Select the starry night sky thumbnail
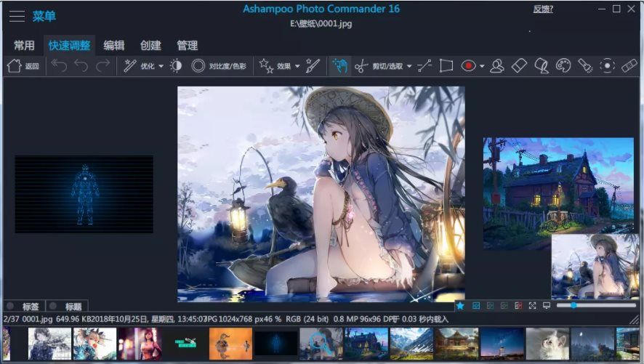Screen dimensions: 644x364 click(502, 344)
